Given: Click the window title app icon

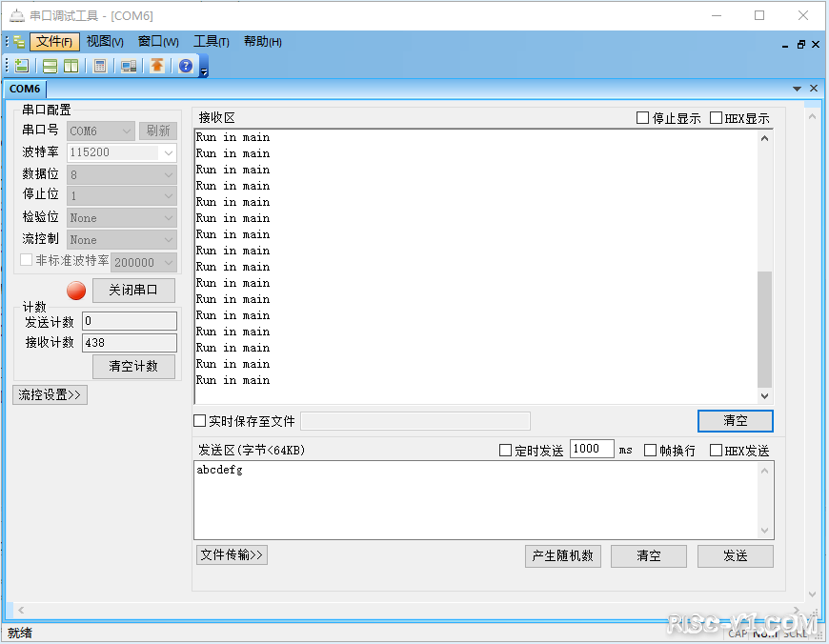Looking at the screenshot, I should coord(17,16).
